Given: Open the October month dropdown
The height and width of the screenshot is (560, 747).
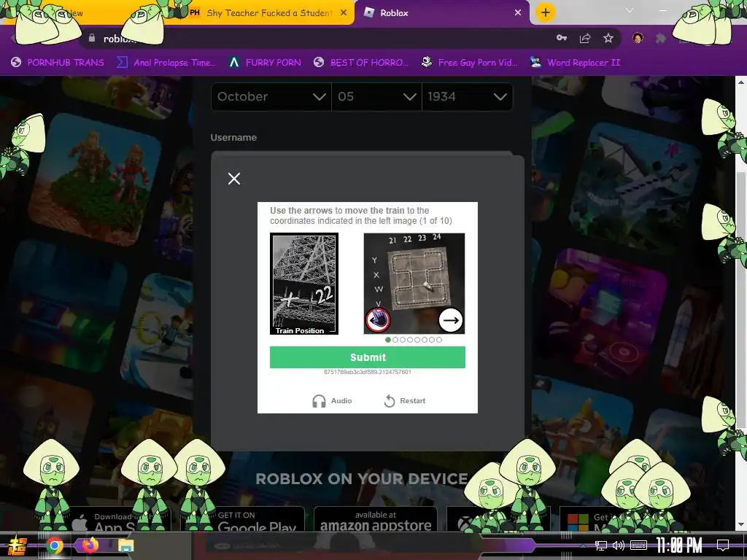Looking at the screenshot, I should 271,97.
